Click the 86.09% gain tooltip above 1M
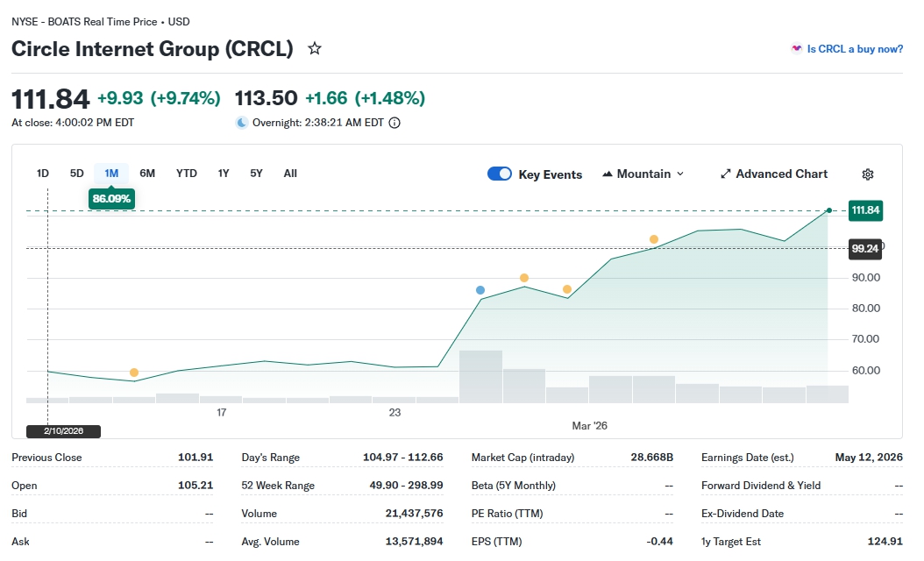The height and width of the screenshot is (561, 924). click(111, 199)
